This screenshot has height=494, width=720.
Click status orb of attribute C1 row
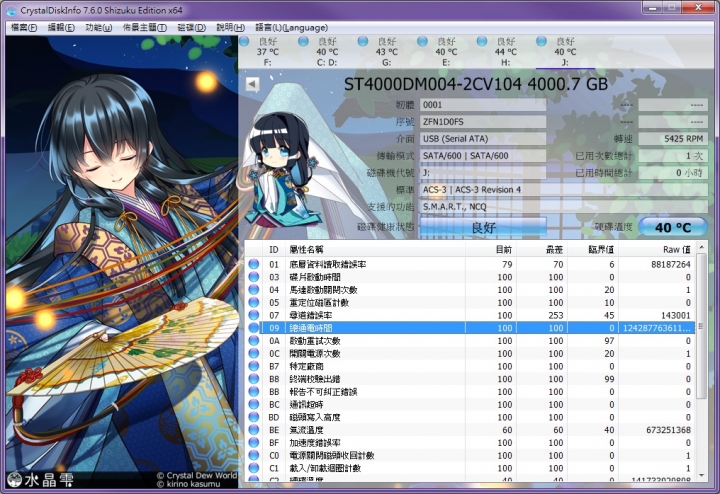click(x=253, y=468)
